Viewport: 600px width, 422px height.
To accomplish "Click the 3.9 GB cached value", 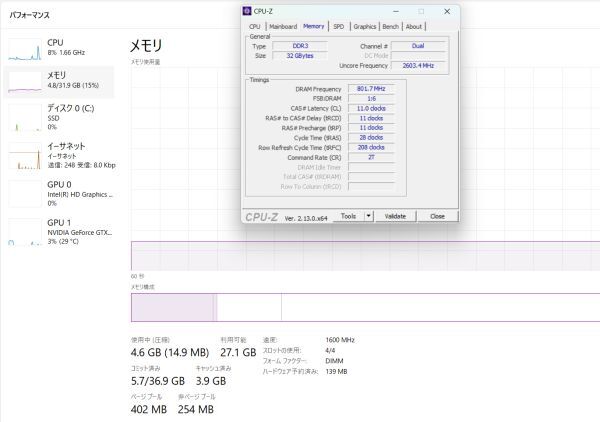I will tap(211, 381).
